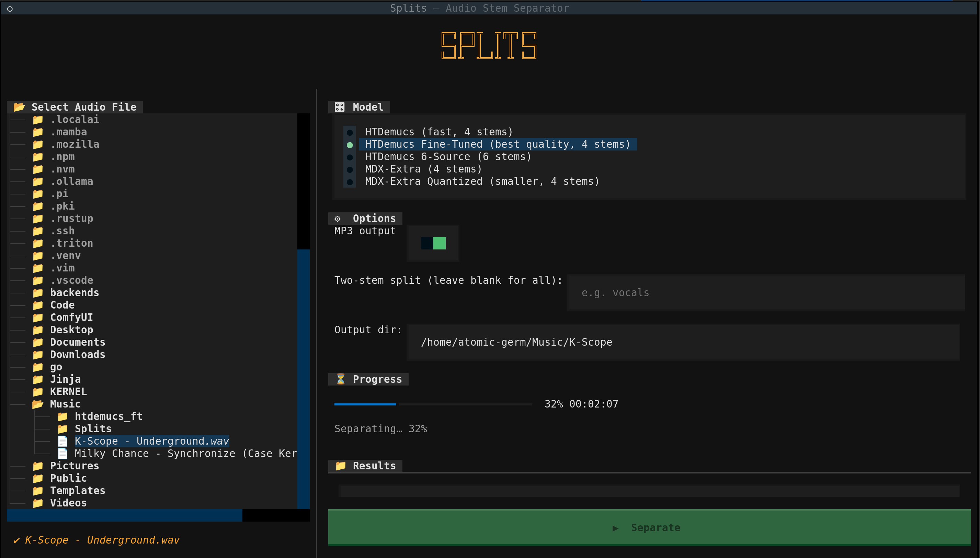Click the Downloads folder icon
The height and width of the screenshot is (558, 980).
coord(37,355)
